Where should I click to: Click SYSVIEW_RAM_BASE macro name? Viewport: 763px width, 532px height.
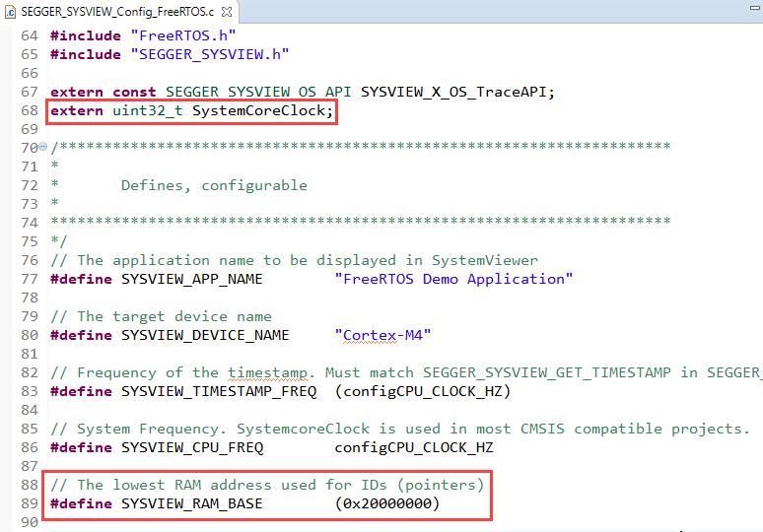click(191, 503)
